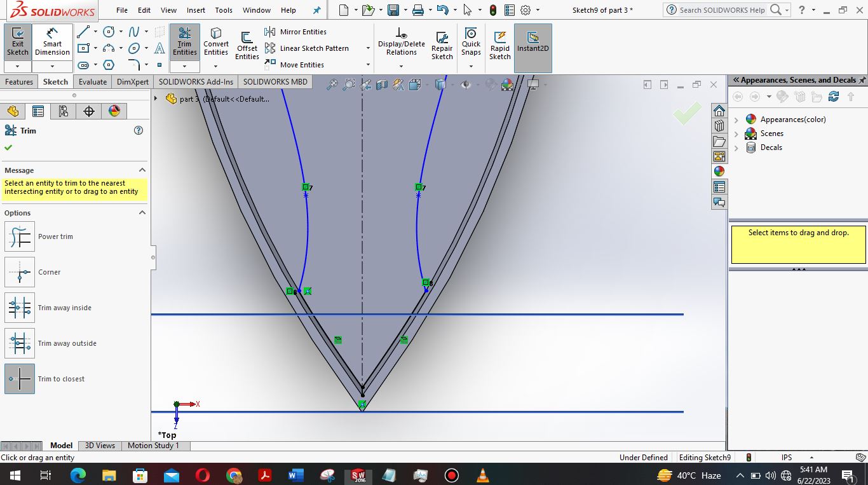Click Move Entities
The width and height of the screenshot is (868, 485).
click(x=294, y=65)
